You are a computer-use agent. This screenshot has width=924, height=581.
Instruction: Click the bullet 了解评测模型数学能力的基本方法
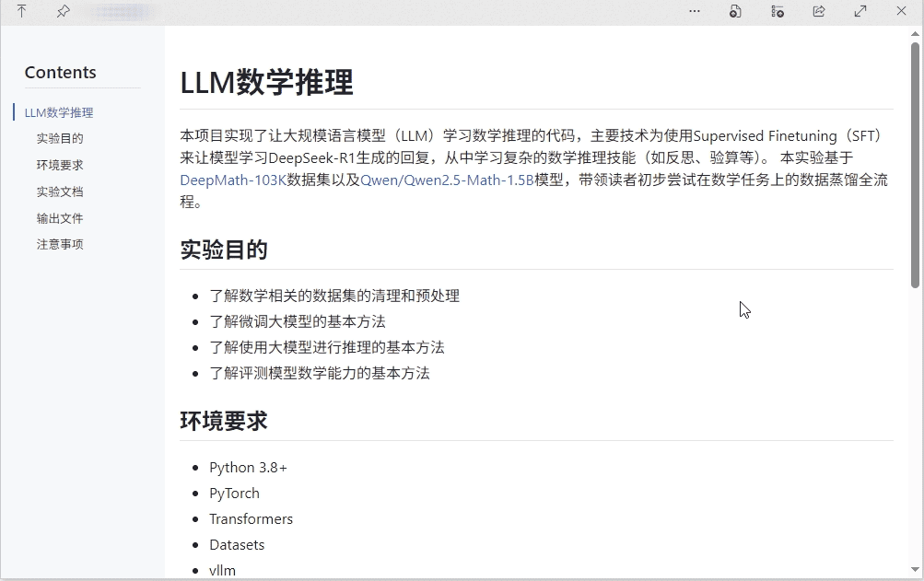tap(320, 374)
